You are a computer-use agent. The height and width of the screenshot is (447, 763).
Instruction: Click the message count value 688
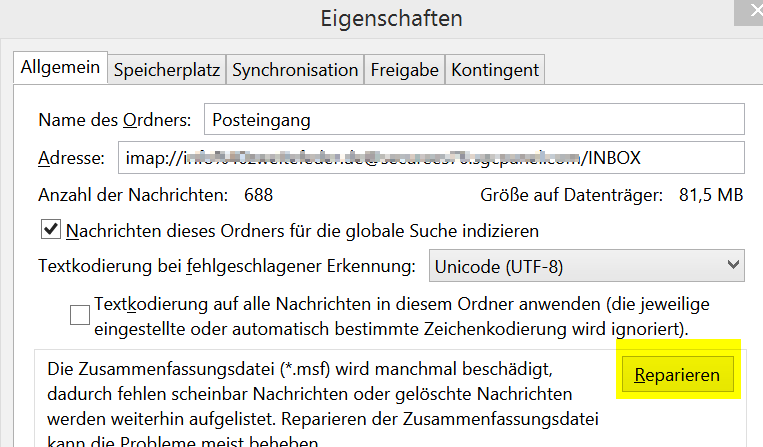pyautogui.click(x=258, y=195)
